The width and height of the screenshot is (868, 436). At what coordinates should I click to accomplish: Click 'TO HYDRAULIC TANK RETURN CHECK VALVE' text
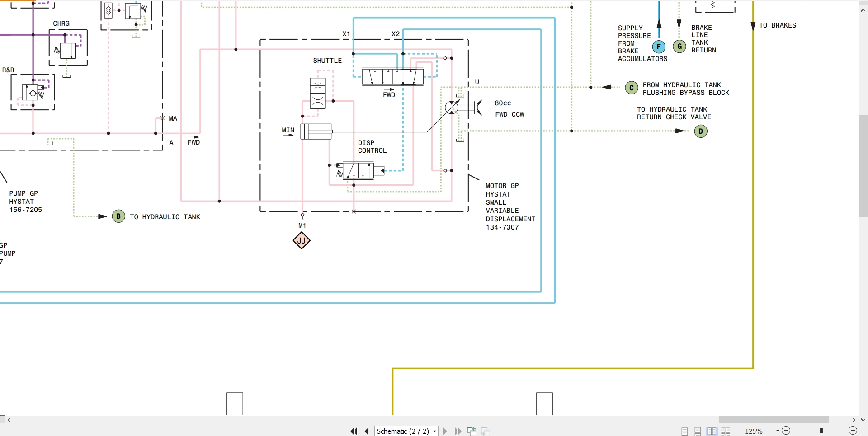pos(674,113)
